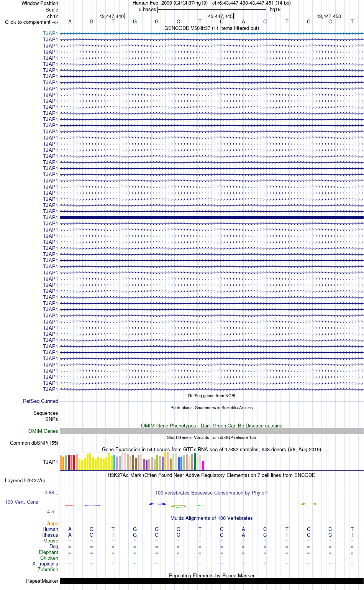Click the orange 'Gaps' label
Viewport: 364px width, 590px height.
(x=52, y=523)
